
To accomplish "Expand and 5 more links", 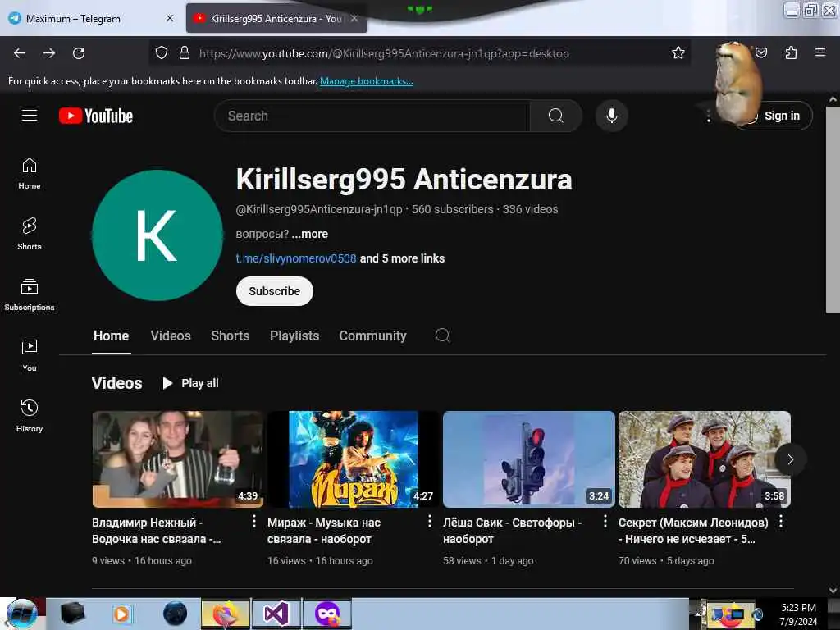I will pyautogui.click(x=402, y=258).
